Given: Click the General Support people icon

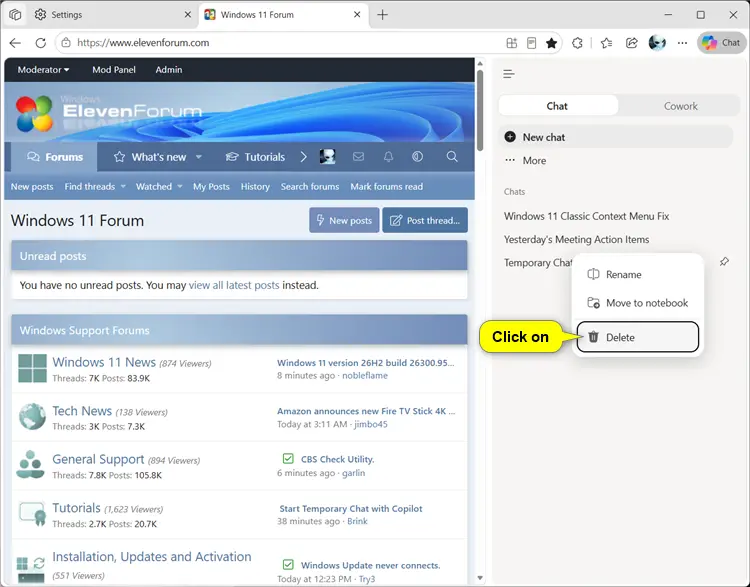Looking at the screenshot, I should (31, 464).
